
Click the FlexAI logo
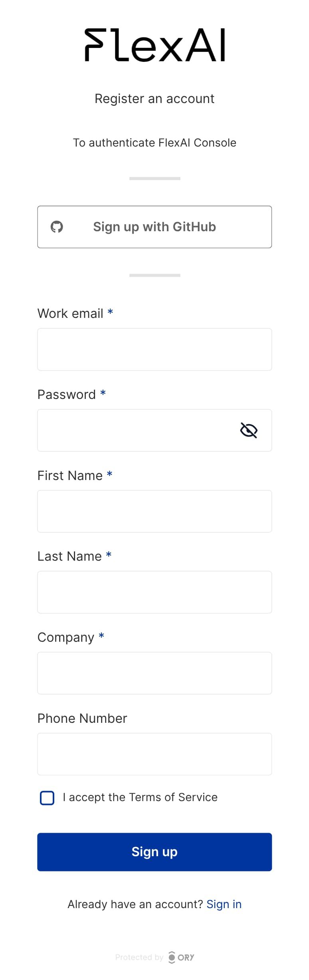point(154,45)
